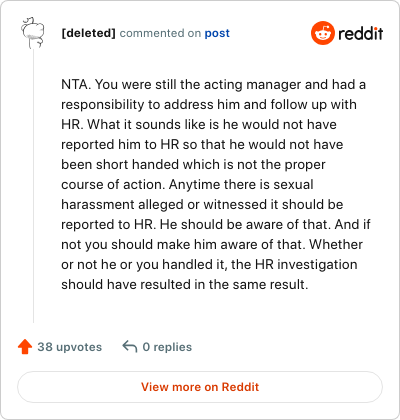
Task: Upvote the comment with orange arrow
Action: click(x=25, y=347)
